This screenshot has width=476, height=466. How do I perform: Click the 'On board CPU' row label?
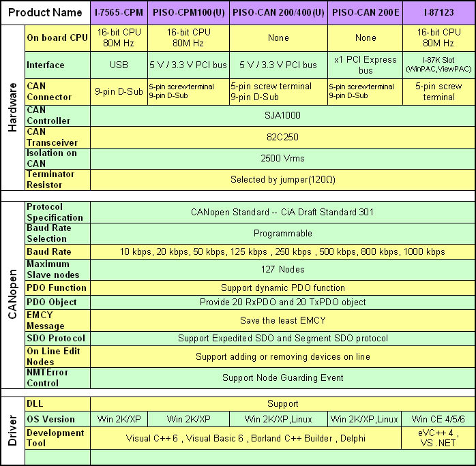[57, 38]
